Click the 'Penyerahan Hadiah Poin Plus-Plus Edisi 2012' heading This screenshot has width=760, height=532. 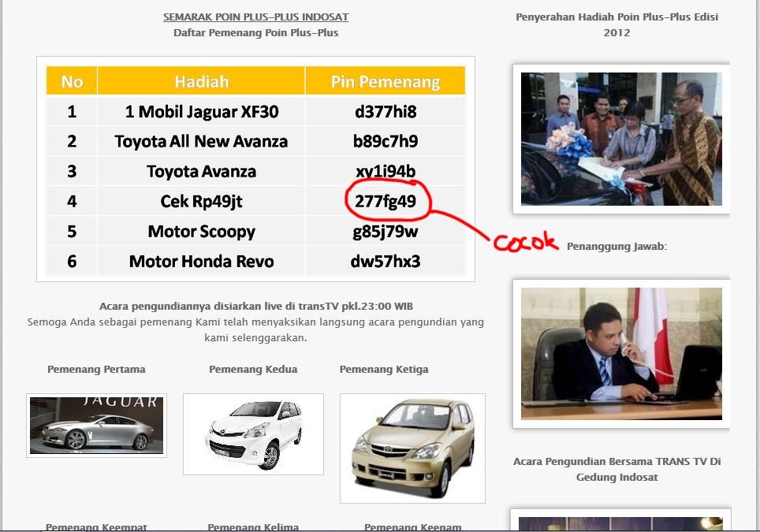(617, 24)
